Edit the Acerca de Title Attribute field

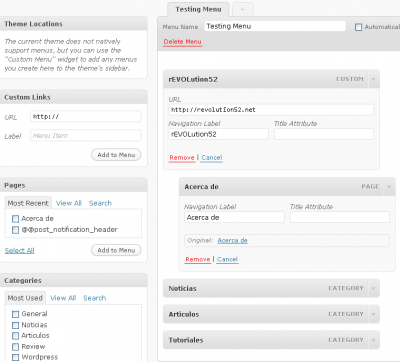tap(340, 217)
